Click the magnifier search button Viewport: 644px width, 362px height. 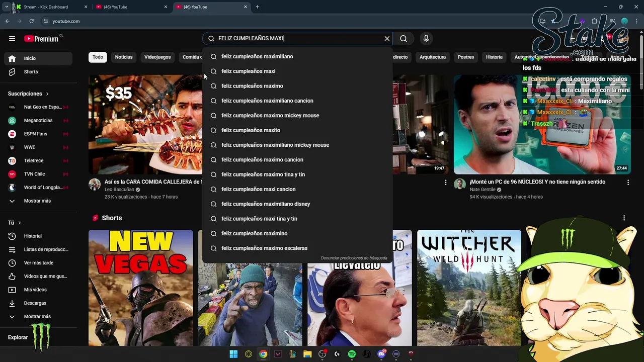404,39
